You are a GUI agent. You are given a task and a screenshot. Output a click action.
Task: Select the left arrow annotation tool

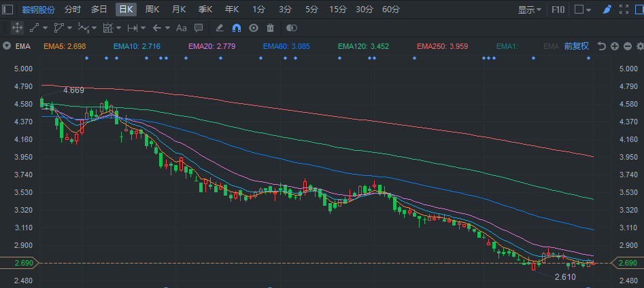coord(156,28)
